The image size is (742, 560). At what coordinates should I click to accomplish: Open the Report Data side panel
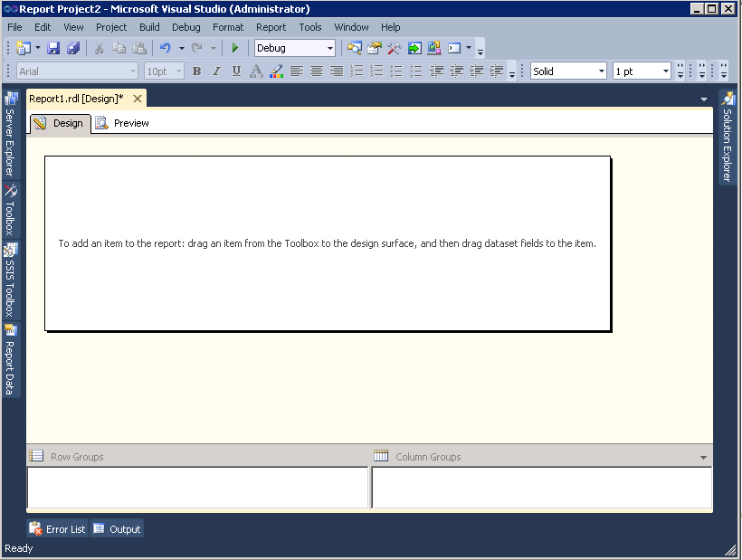(11, 360)
